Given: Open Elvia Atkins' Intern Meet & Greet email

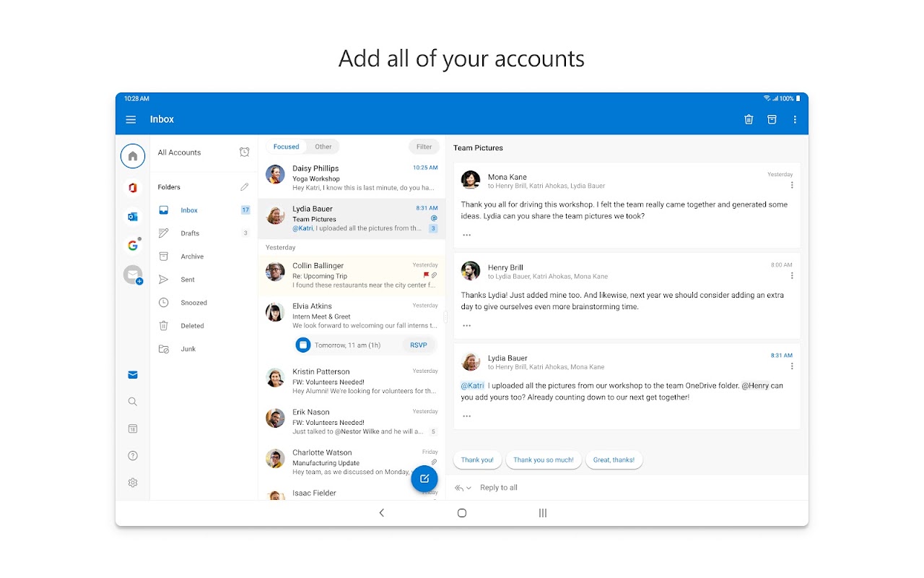Looking at the screenshot, I should tap(352, 316).
